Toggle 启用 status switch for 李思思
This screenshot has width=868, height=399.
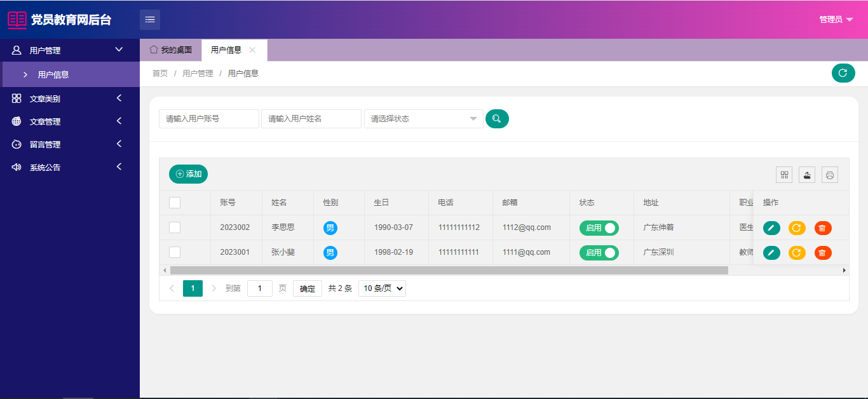click(x=599, y=228)
